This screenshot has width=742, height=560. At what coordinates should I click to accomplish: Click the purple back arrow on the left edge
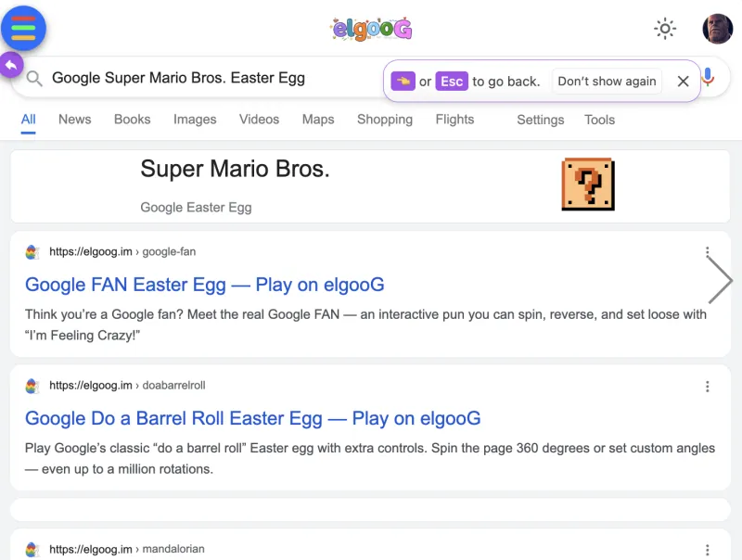point(9,65)
